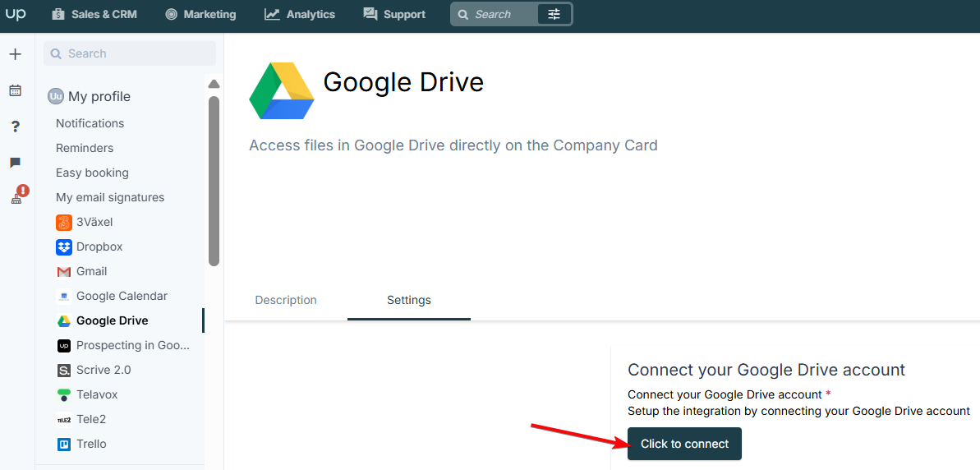
Task: Open Reminders settings
Action: click(x=85, y=148)
